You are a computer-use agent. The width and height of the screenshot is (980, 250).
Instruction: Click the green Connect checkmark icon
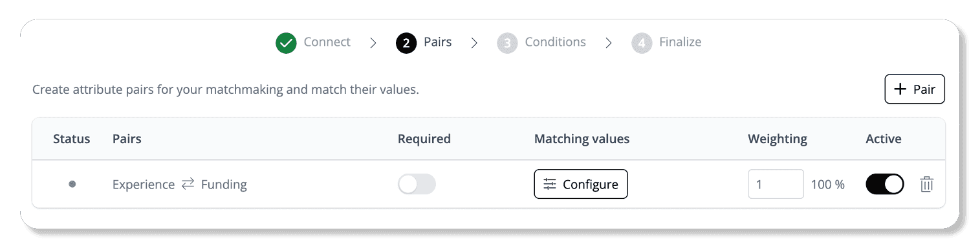[x=285, y=43]
